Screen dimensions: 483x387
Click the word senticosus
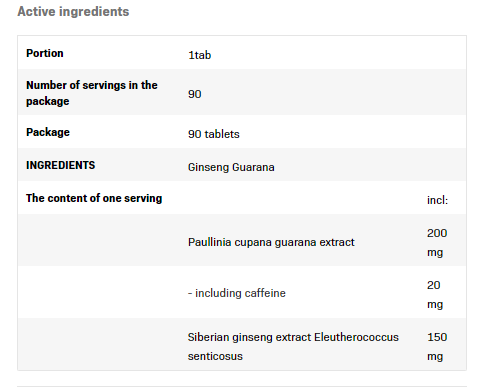(x=215, y=356)
